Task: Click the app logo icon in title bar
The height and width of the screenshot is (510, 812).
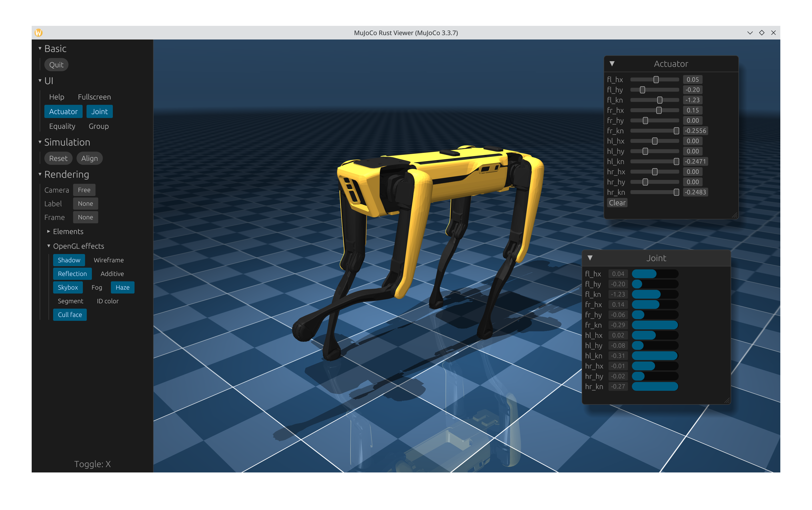Action: pyautogui.click(x=39, y=33)
